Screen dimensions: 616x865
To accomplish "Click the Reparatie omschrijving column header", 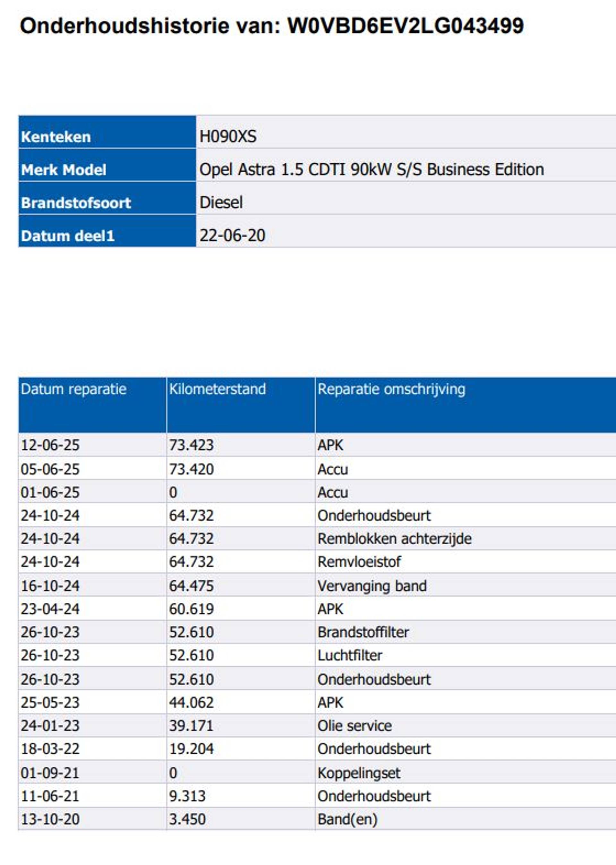I will tap(391, 389).
